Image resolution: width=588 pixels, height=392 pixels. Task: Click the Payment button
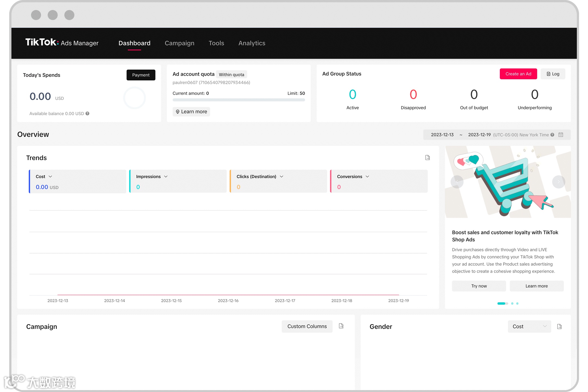click(141, 75)
